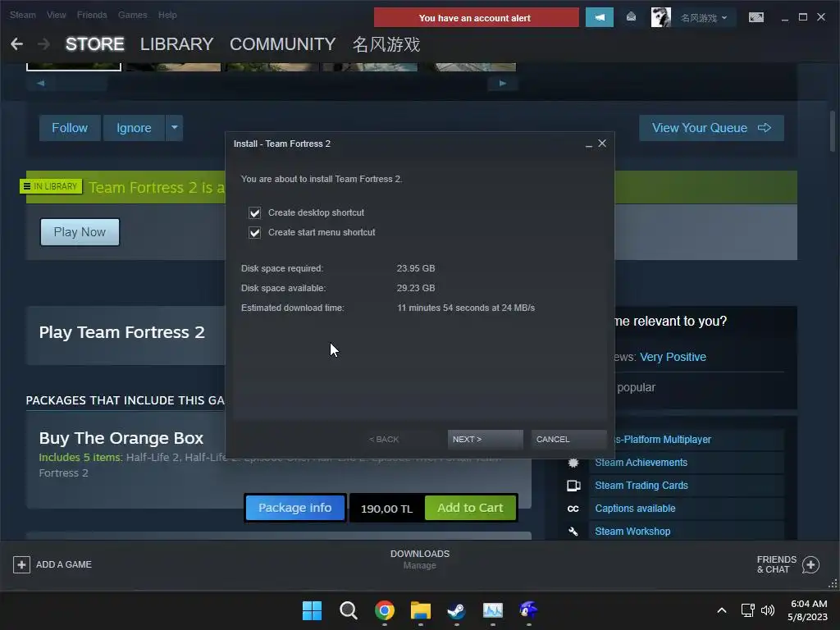This screenshot has height=630, width=840.
Task: Open the announcements megaphone icon
Action: pos(600,18)
